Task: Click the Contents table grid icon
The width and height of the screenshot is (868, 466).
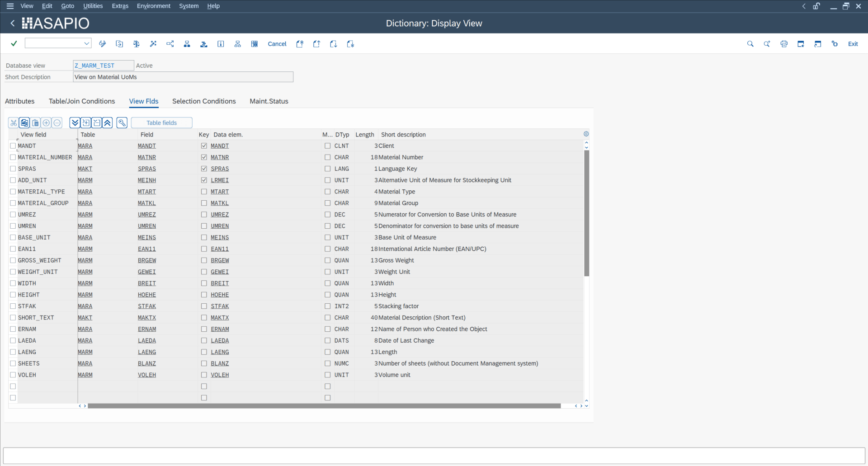Action: 255,44
